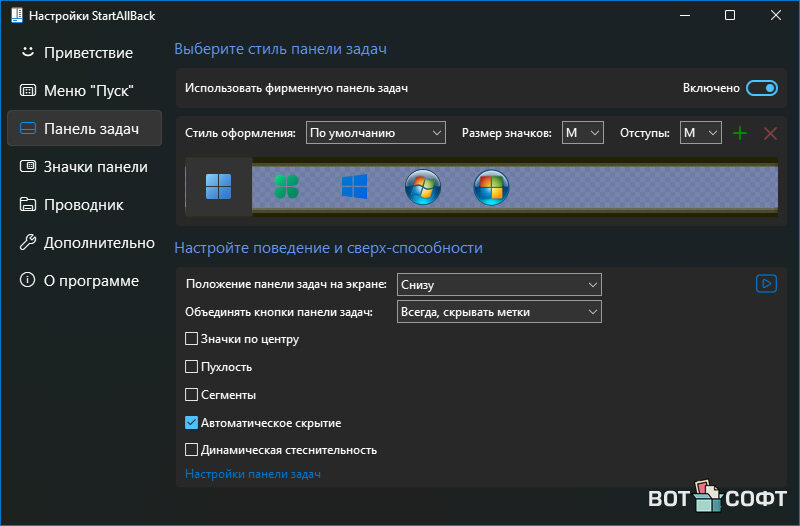This screenshot has width=800, height=526.
Task: Select the Windows 7 orb start icon
Action: click(x=422, y=187)
